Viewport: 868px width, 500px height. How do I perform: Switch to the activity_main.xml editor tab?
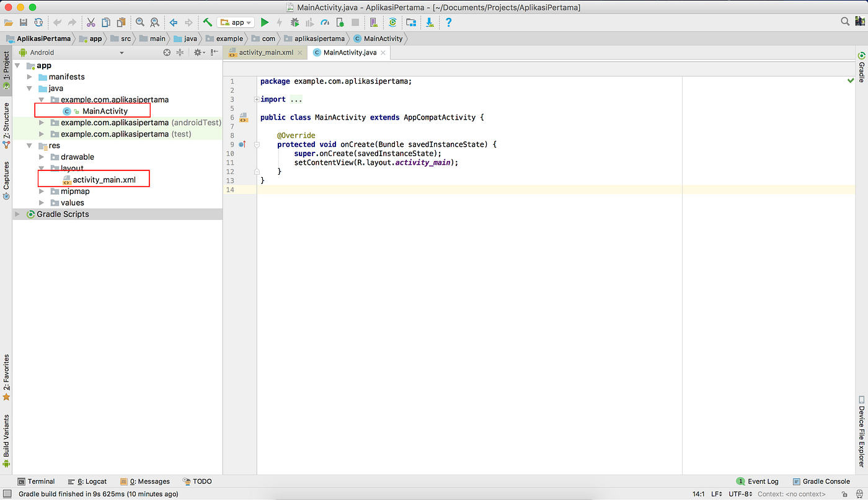click(x=265, y=53)
